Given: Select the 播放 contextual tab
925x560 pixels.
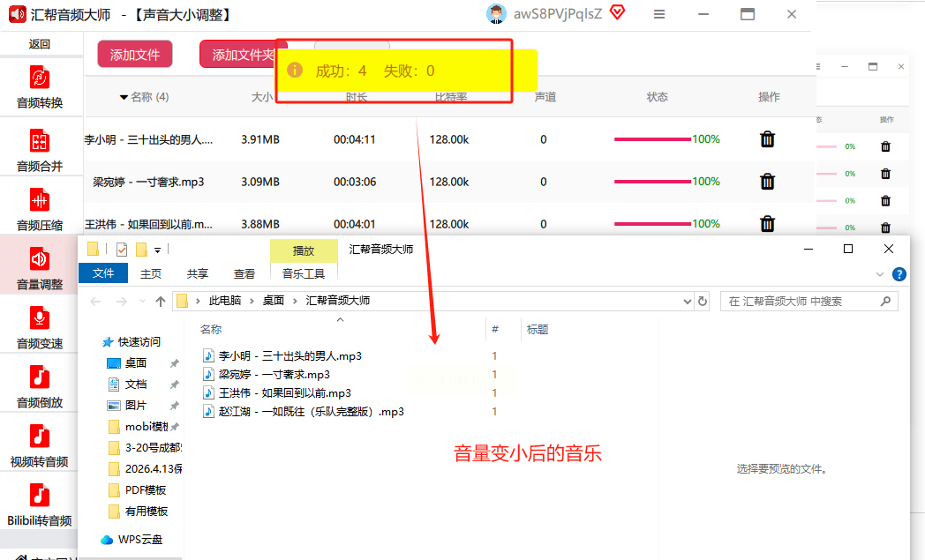Looking at the screenshot, I should click(304, 250).
